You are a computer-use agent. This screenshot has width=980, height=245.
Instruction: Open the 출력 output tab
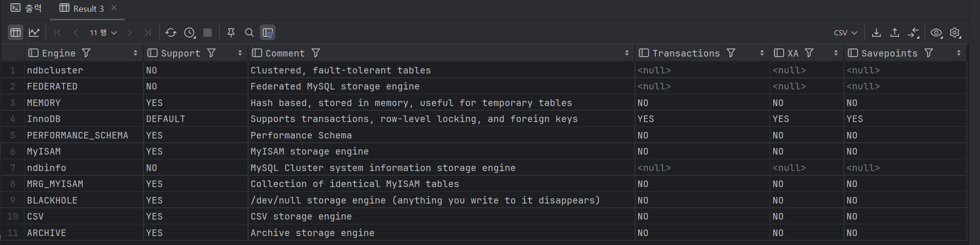pyautogui.click(x=26, y=8)
